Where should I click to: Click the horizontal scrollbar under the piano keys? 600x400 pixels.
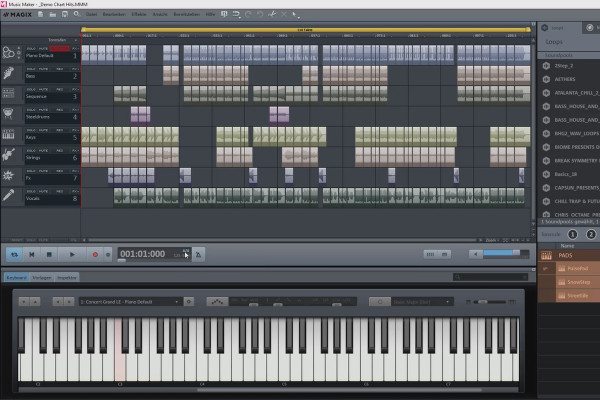339,390
